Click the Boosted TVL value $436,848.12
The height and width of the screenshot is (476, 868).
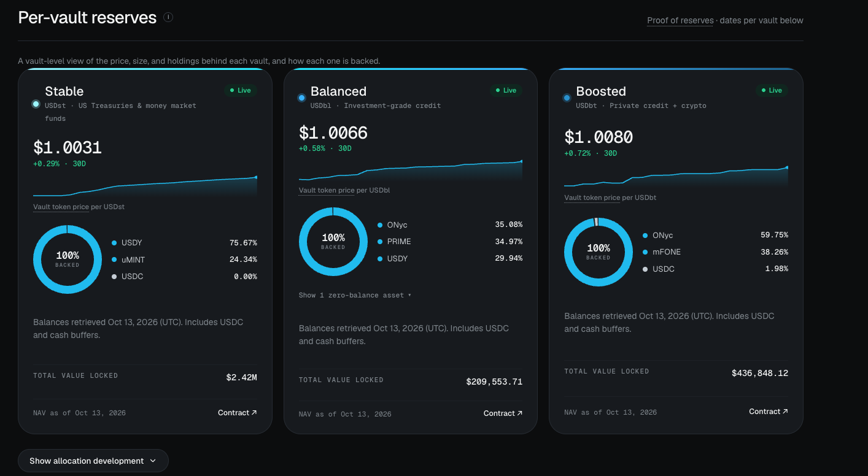(x=760, y=373)
